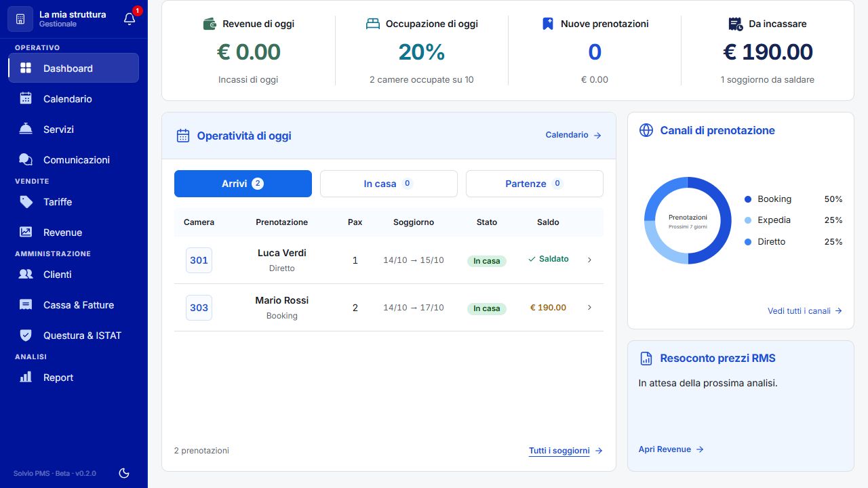Click the Tariffe tag icon
The image size is (868, 488).
[26, 202]
